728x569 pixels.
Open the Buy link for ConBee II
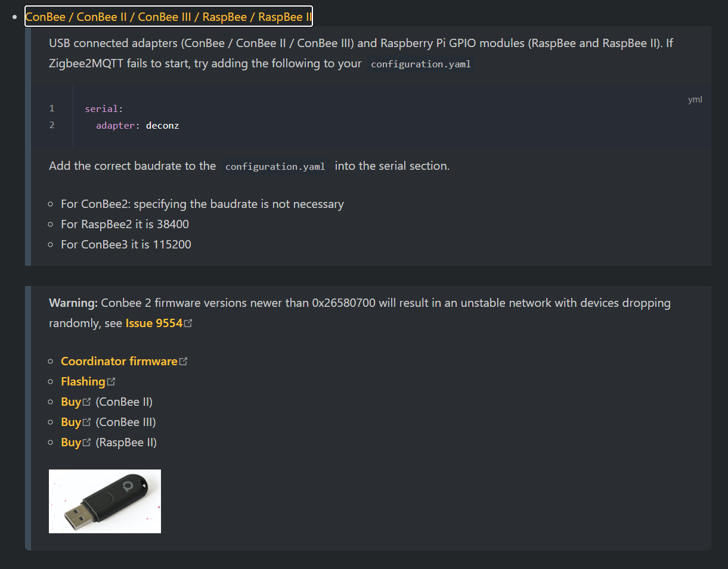pyautogui.click(x=71, y=402)
